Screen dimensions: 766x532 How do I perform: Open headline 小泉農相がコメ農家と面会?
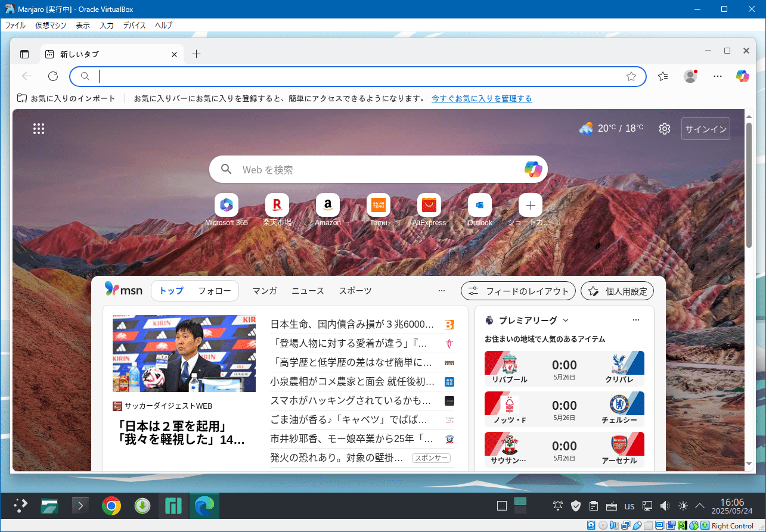(352, 381)
